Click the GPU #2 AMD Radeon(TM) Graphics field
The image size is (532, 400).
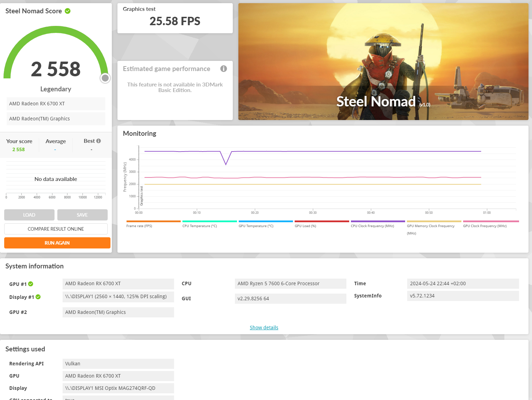(x=118, y=312)
